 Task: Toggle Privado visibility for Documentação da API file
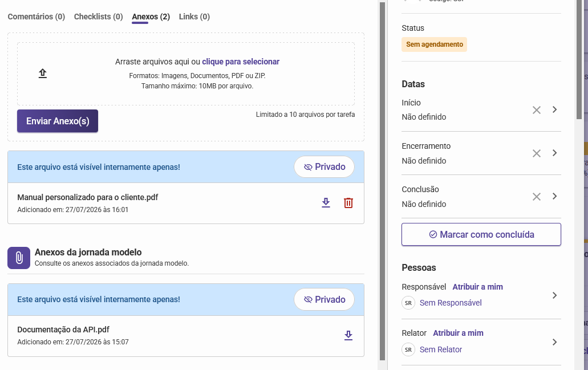(325, 299)
